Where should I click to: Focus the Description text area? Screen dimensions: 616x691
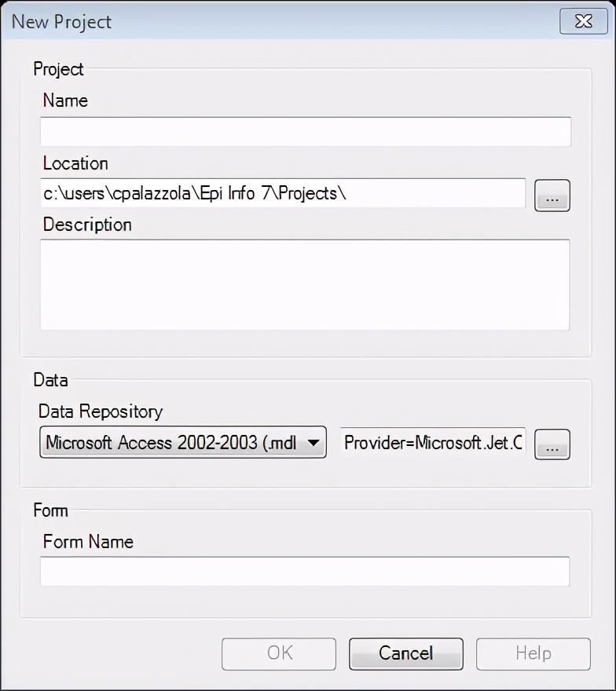coord(305,285)
